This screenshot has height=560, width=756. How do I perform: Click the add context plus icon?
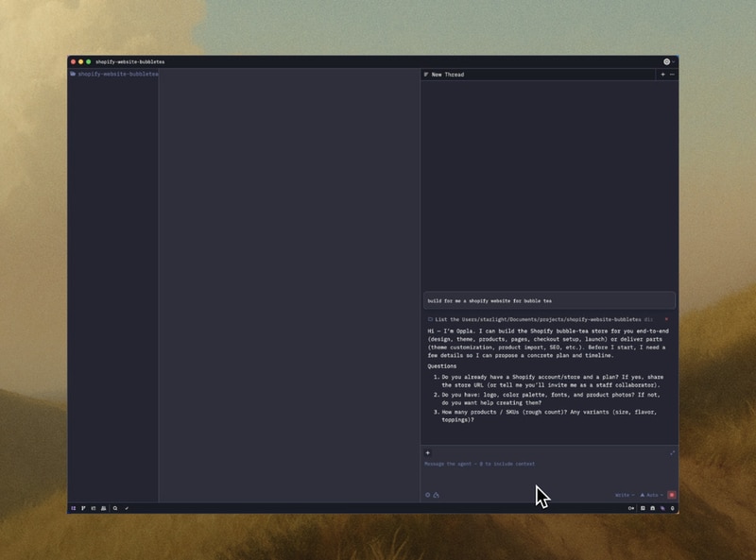coord(427,453)
